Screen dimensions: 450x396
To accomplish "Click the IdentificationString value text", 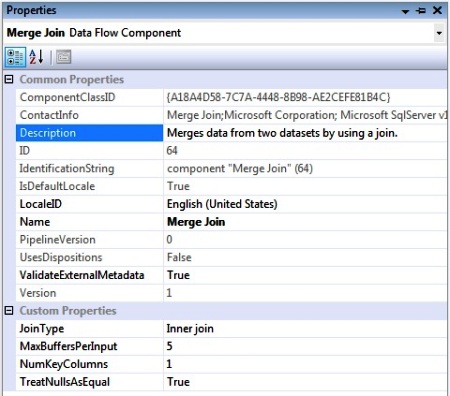I will (240, 169).
